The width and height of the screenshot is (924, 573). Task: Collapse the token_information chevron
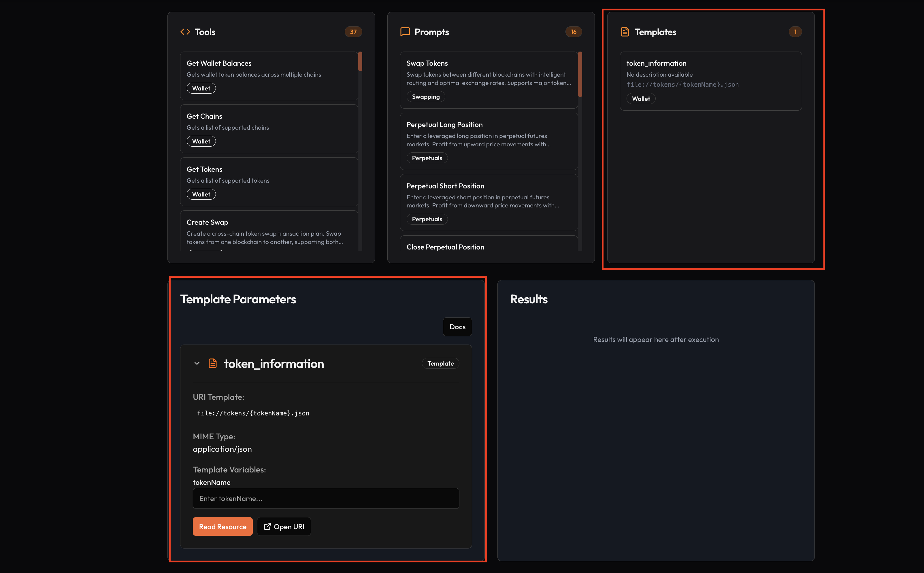click(197, 364)
